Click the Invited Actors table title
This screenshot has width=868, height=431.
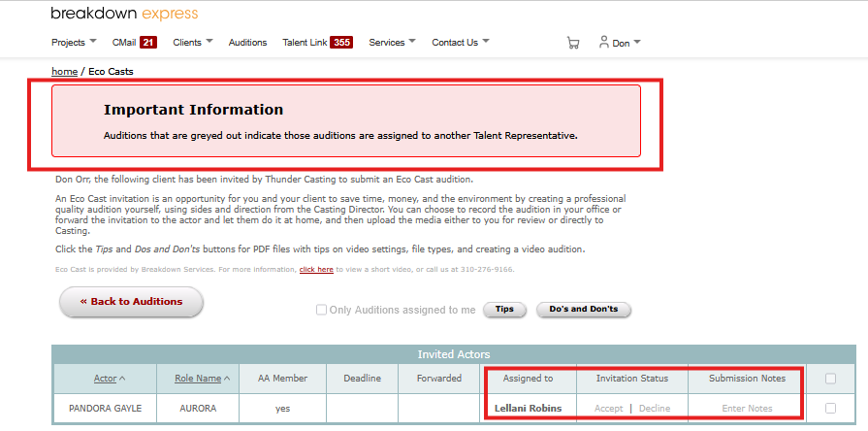[453, 354]
